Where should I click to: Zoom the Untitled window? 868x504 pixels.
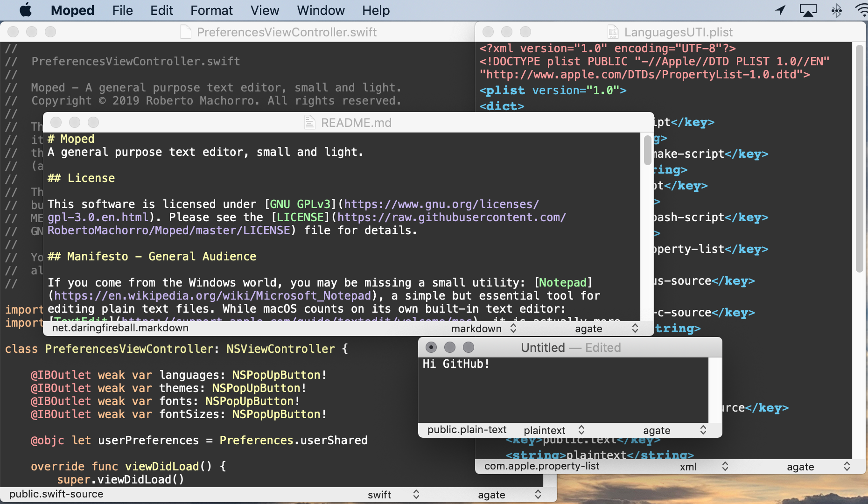pyautogui.click(x=469, y=347)
